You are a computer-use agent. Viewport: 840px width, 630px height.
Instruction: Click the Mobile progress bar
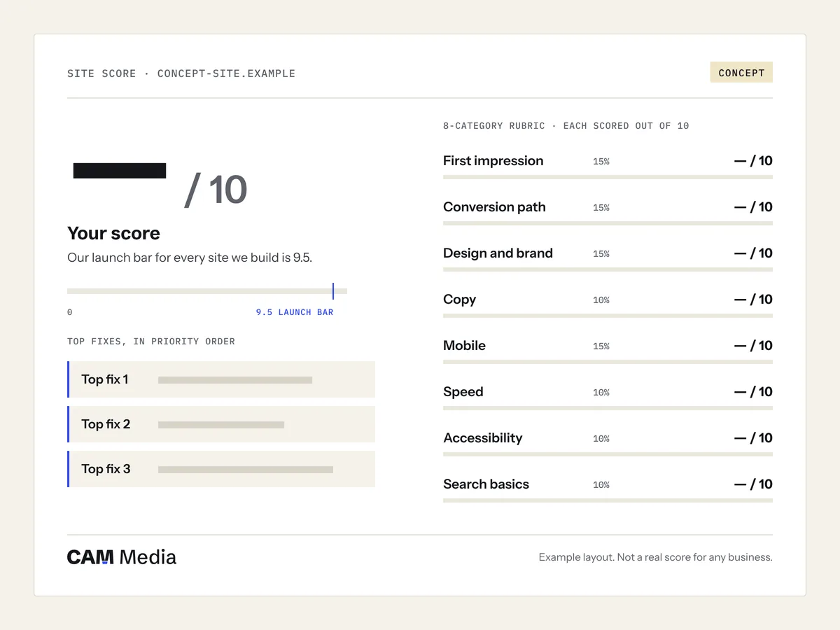pyautogui.click(x=608, y=362)
